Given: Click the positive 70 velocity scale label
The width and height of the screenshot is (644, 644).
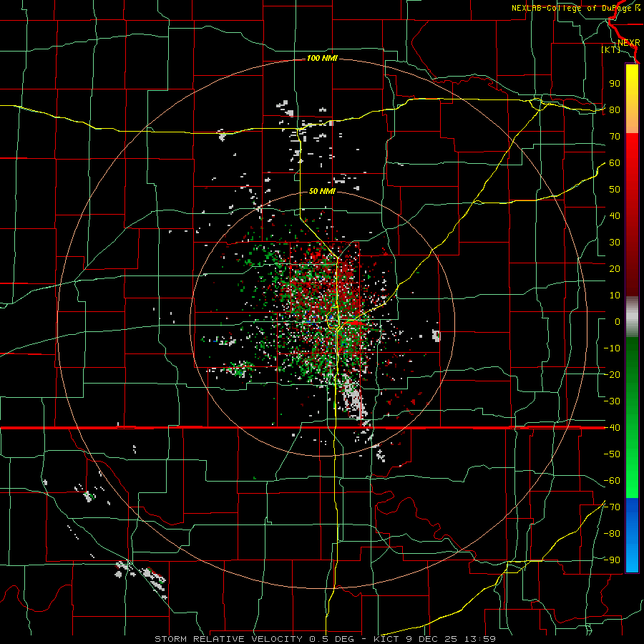Looking at the screenshot, I should [x=615, y=137].
